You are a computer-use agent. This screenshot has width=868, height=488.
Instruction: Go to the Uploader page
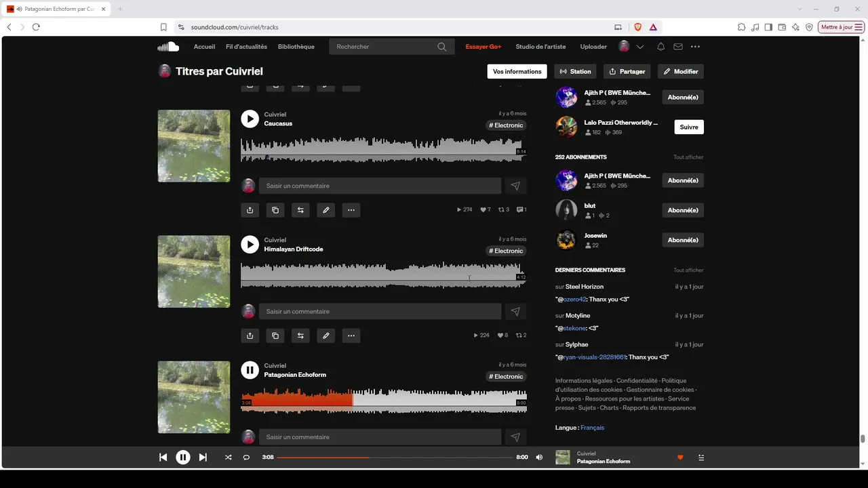tap(593, 47)
